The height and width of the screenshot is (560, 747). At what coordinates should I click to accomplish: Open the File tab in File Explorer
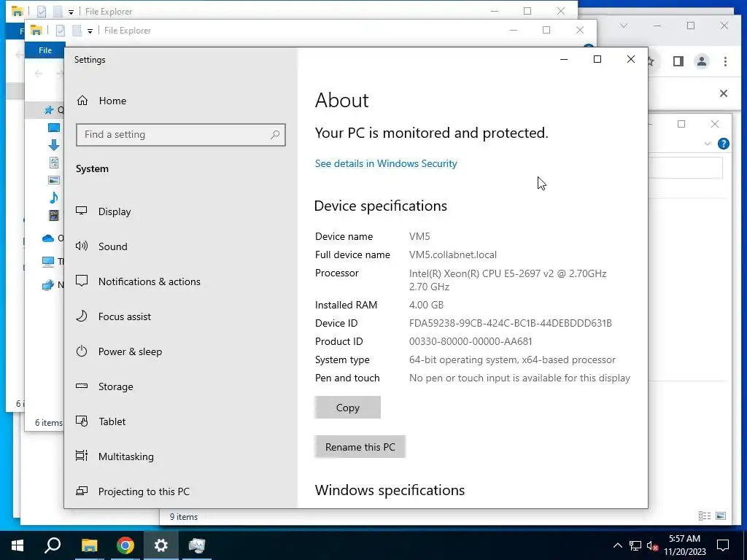44,50
